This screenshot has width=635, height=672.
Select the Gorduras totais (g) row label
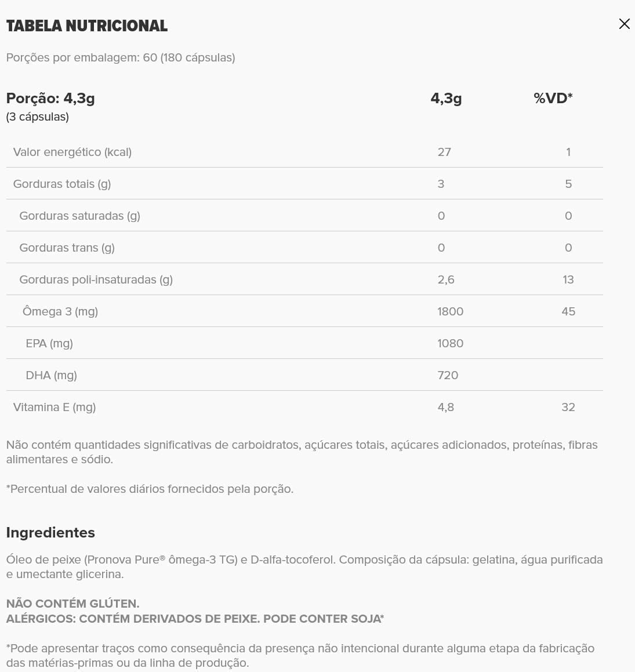click(62, 184)
